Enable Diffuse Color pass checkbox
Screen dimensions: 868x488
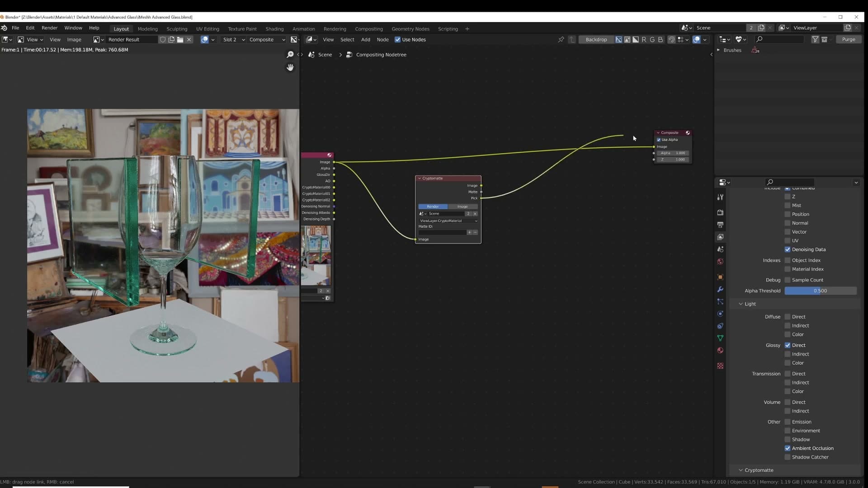click(x=788, y=335)
